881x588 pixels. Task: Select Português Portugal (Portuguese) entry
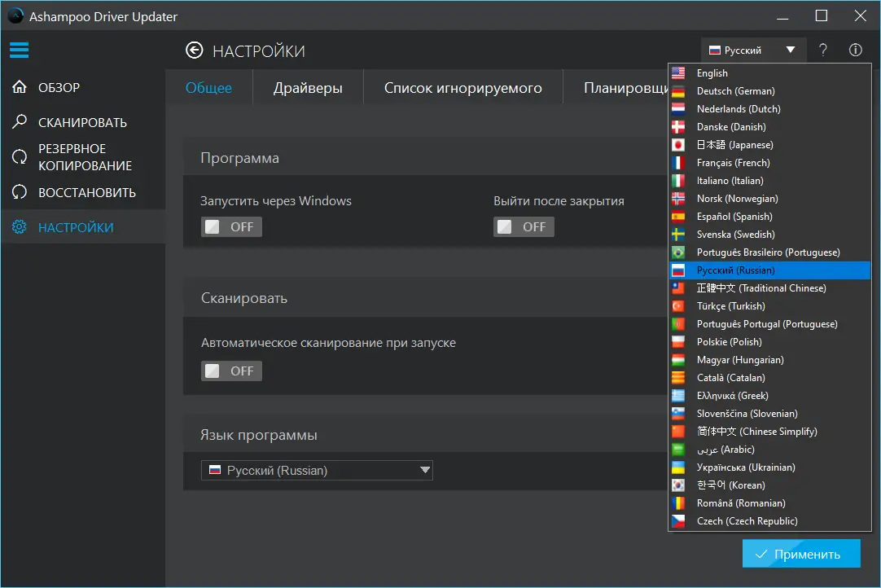pyautogui.click(x=769, y=324)
